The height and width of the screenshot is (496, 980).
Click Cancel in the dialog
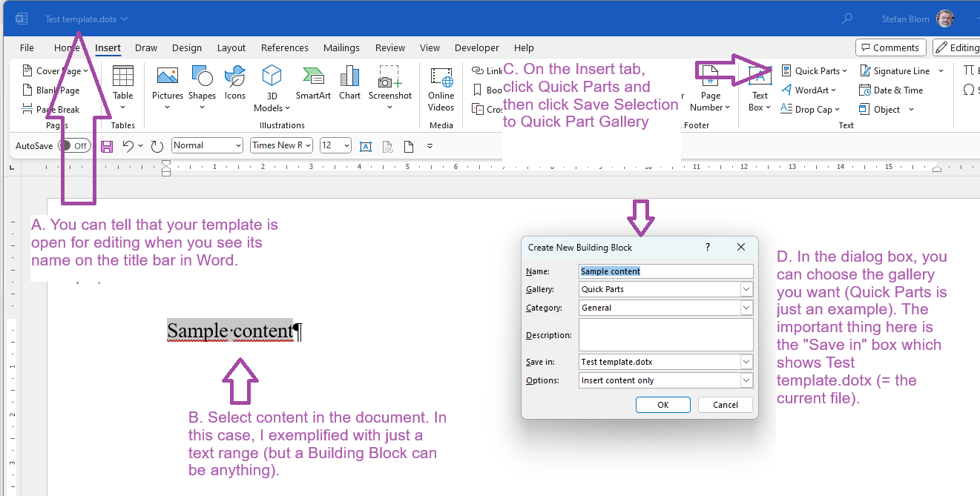click(x=726, y=405)
